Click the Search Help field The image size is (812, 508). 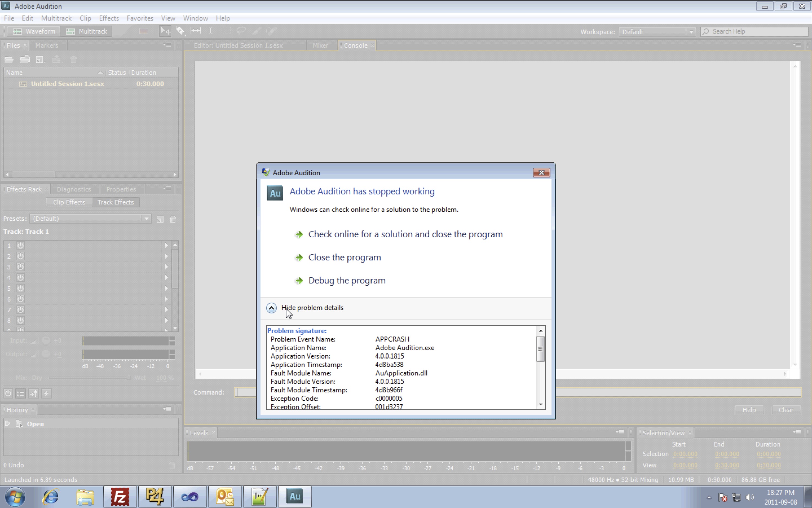tap(754, 32)
